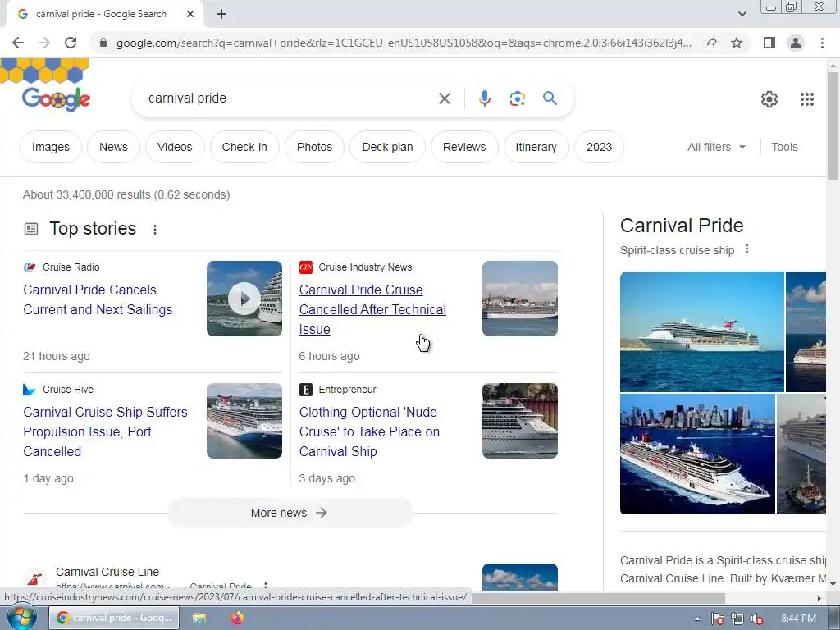Image resolution: width=840 pixels, height=630 pixels.
Task: View site information padlock icon
Action: click(x=103, y=43)
